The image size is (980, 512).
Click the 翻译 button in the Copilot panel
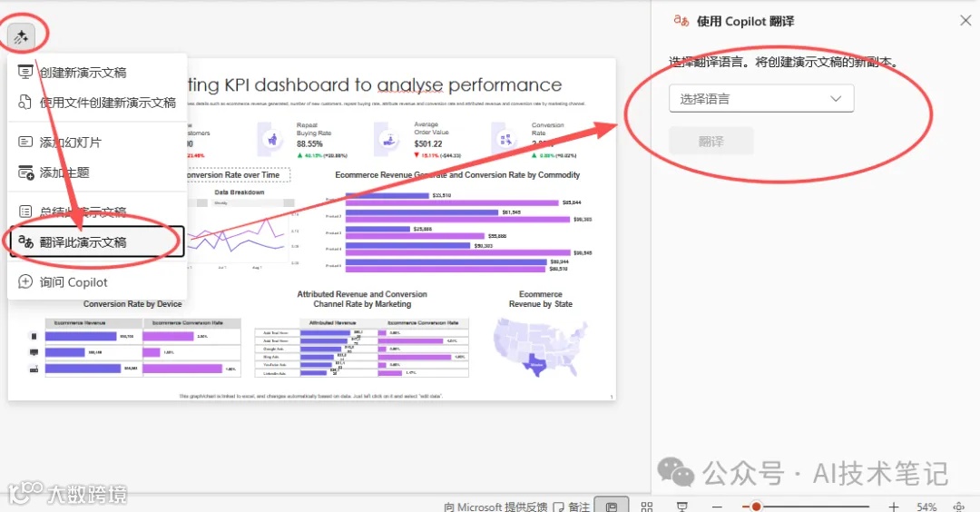click(711, 142)
